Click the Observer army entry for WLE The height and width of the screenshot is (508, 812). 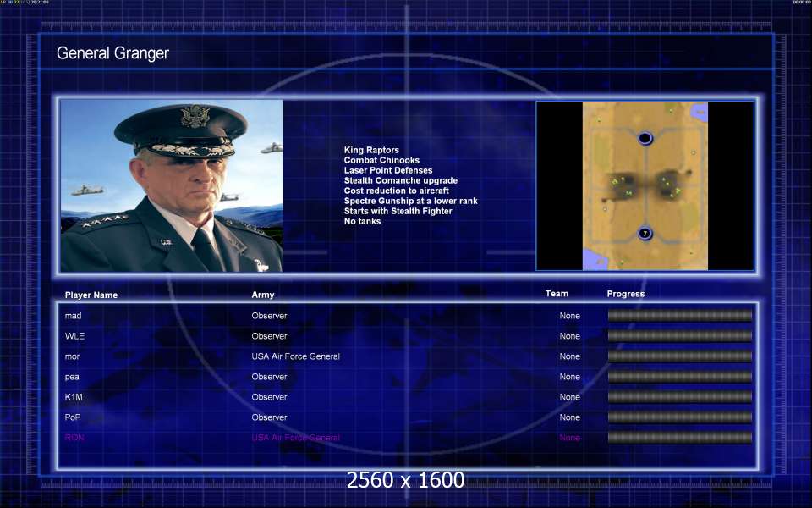(269, 336)
